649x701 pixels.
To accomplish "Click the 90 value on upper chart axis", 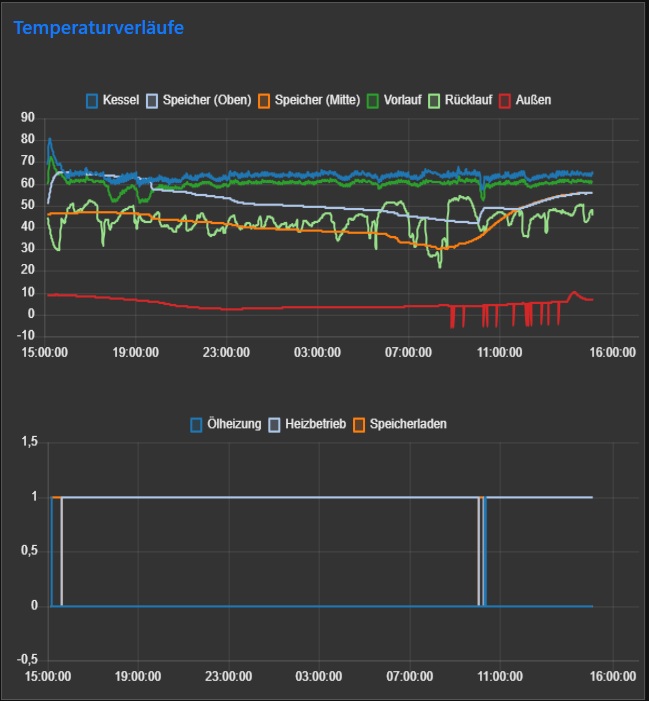I will pyautogui.click(x=27, y=118).
